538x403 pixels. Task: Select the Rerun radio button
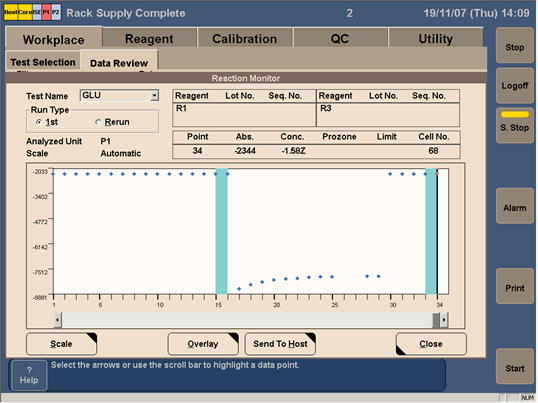(x=98, y=122)
